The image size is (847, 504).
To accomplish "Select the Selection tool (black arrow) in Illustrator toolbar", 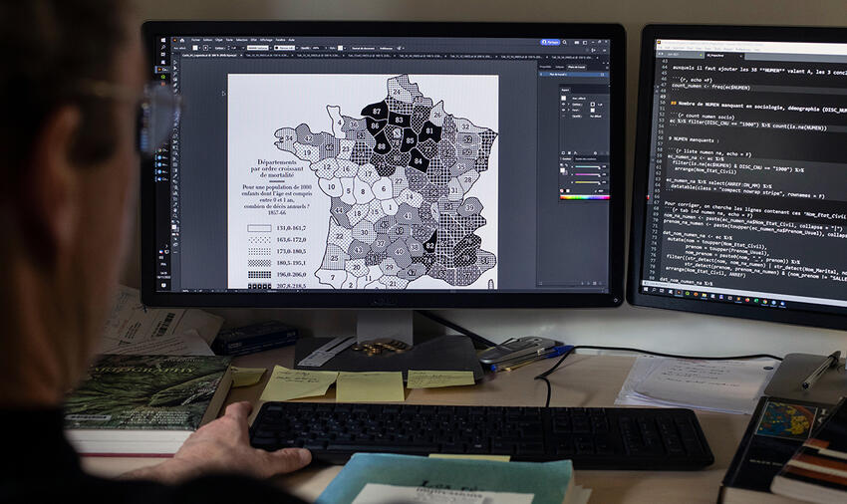I will click(175, 62).
